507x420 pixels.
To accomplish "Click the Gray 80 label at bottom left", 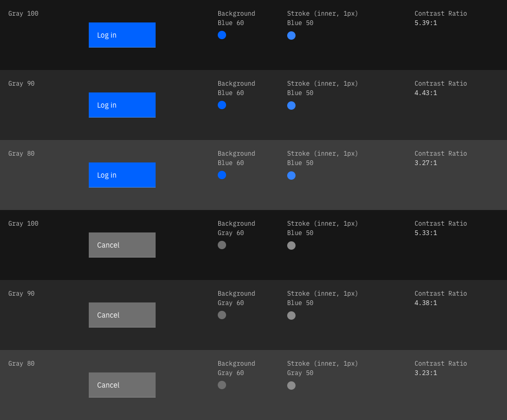I will point(21,363).
